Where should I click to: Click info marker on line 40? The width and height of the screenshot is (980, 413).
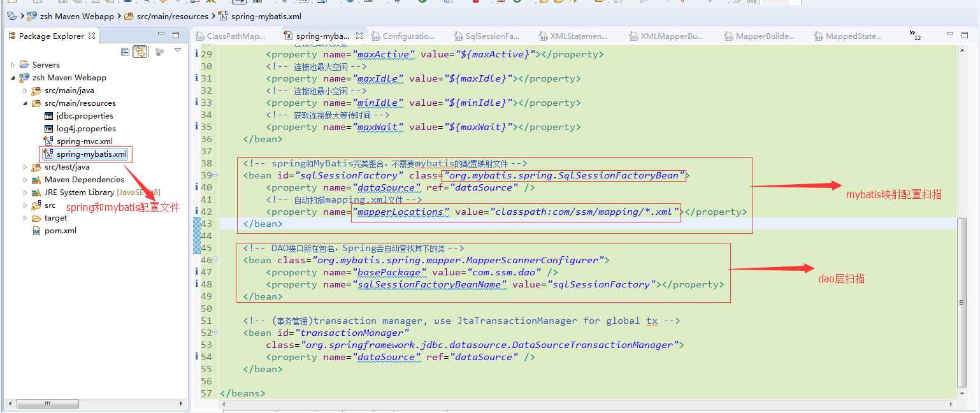click(196, 187)
